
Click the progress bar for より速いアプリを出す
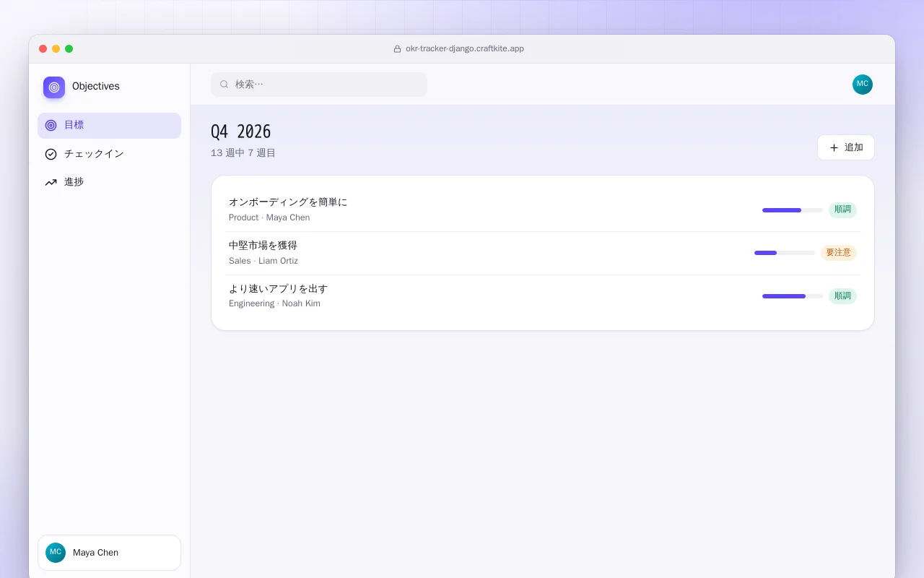click(793, 296)
